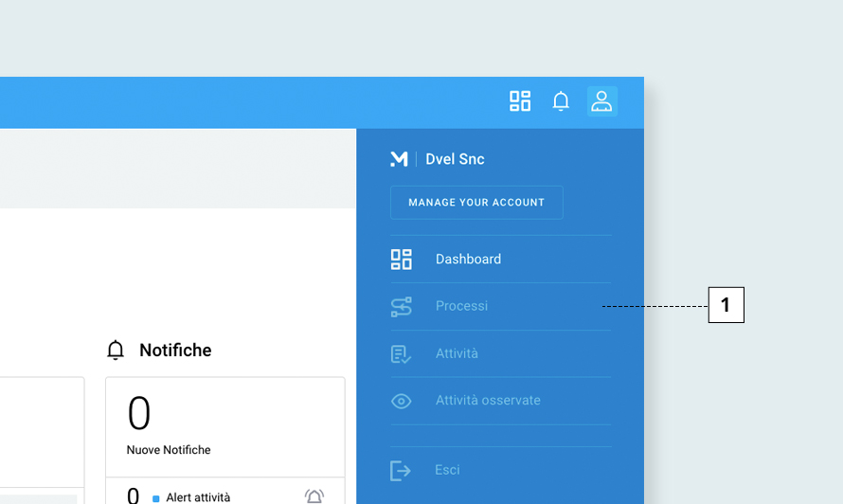Click the Dvel Snc account name

455,159
